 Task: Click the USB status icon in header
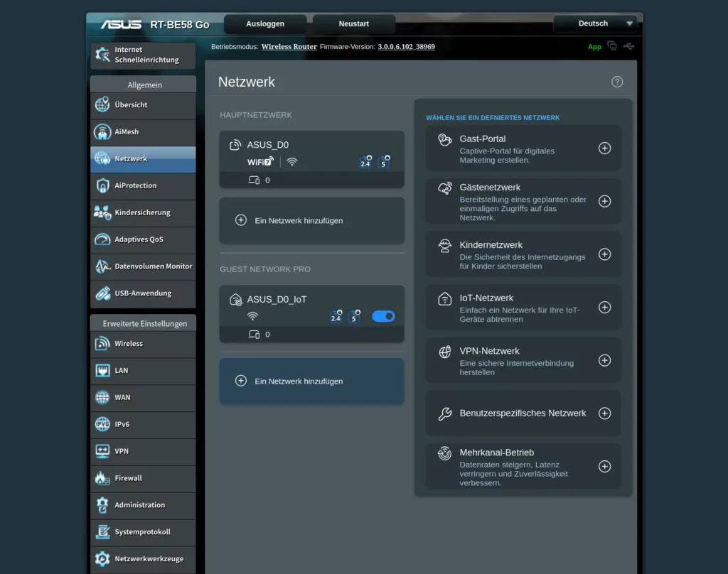point(628,46)
